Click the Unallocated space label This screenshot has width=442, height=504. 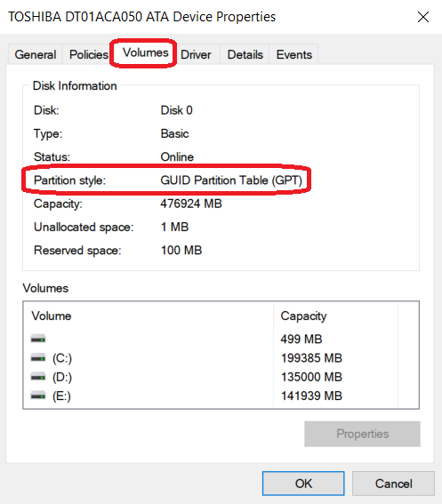[x=84, y=228]
